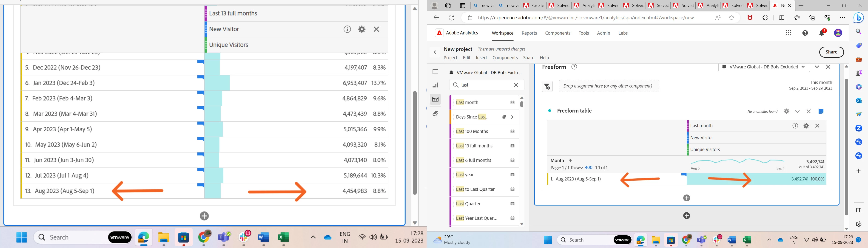This screenshot has height=248, width=868.
Task: Clear the component search field text
Action: click(x=516, y=85)
